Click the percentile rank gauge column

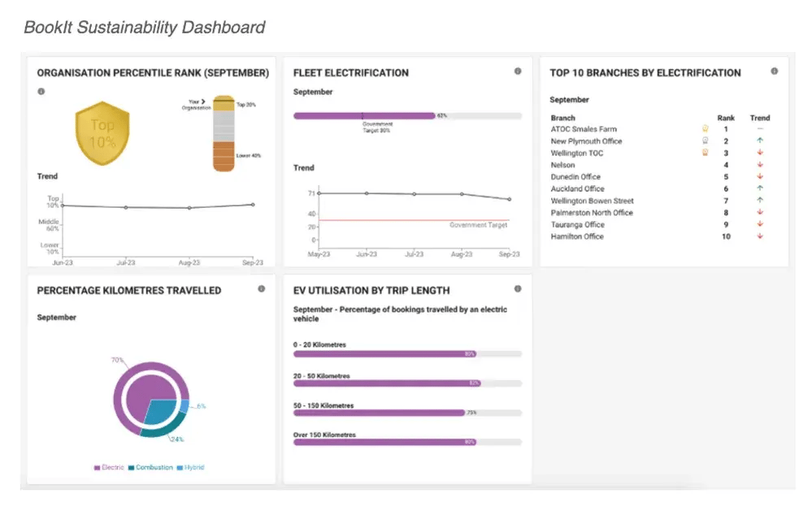(x=224, y=133)
